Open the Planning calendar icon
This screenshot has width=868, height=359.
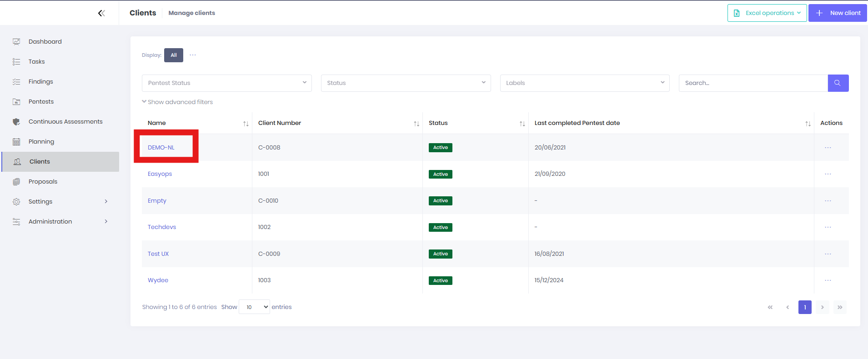click(17, 142)
